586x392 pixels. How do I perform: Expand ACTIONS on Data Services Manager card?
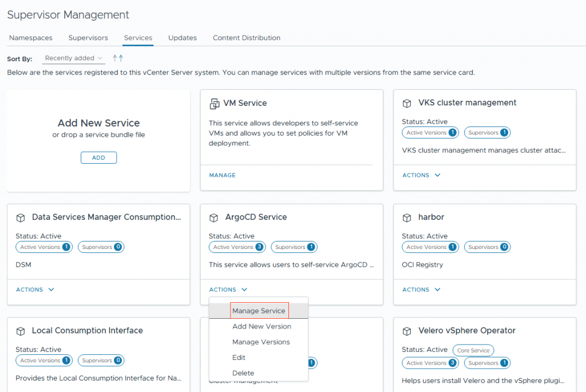coord(35,290)
